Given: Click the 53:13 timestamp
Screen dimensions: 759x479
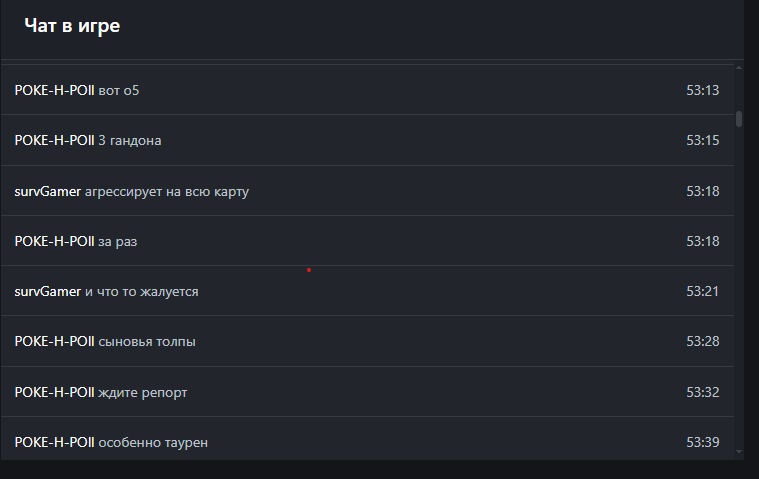Looking at the screenshot, I should click(702, 91).
